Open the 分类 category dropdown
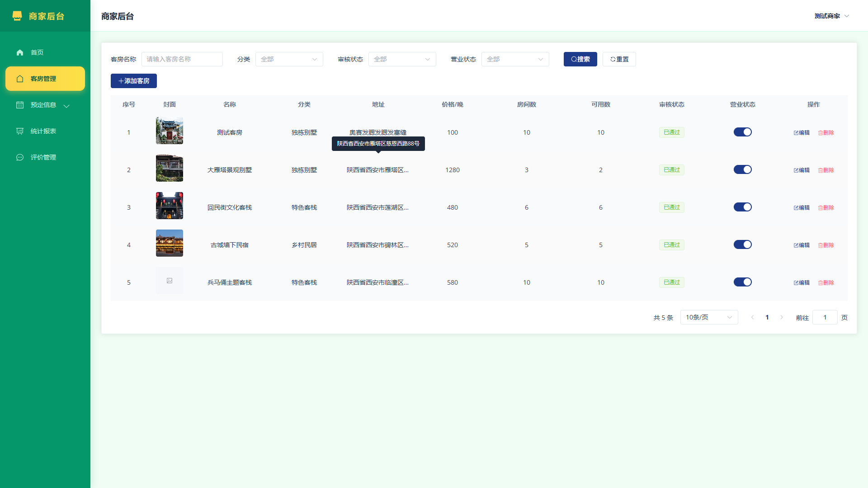Viewport: 868px width, 488px height. pyautogui.click(x=289, y=59)
